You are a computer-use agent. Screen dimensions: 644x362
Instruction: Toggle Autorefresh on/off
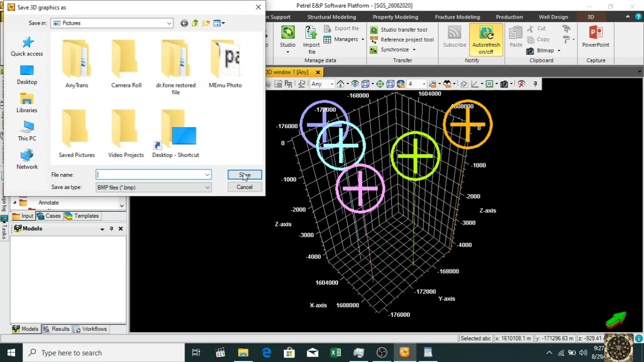pos(486,39)
